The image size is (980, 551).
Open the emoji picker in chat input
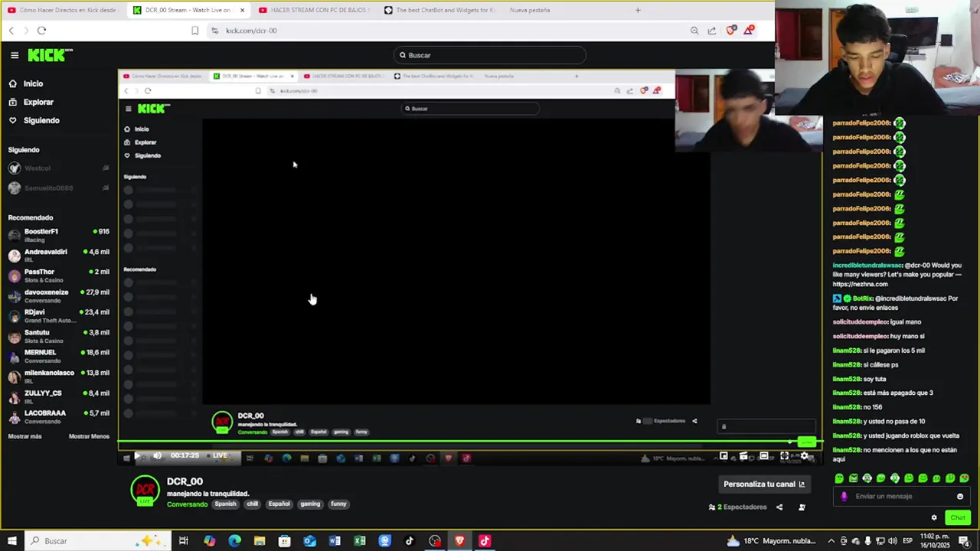(x=959, y=496)
